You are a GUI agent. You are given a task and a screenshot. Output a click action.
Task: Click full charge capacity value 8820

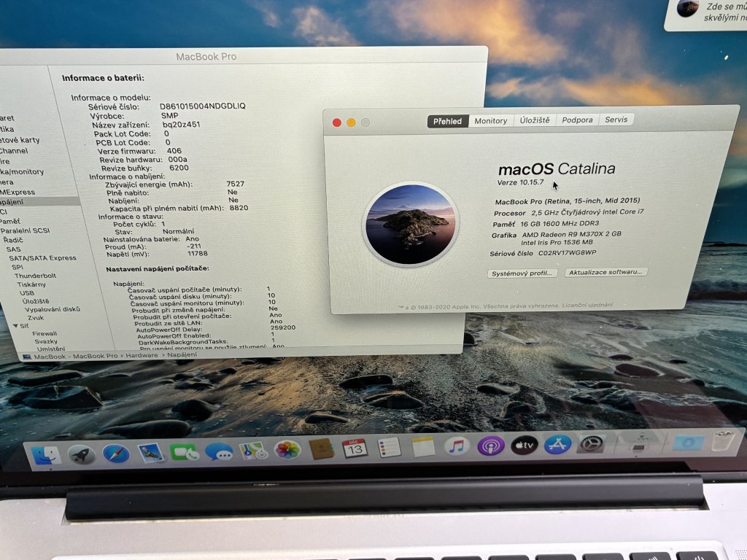tap(239, 208)
